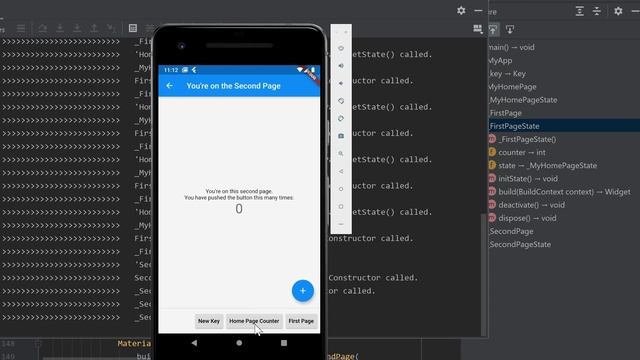Tap the New Key button
The width and height of the screenshot is (640, 360).
click(209, 321)
